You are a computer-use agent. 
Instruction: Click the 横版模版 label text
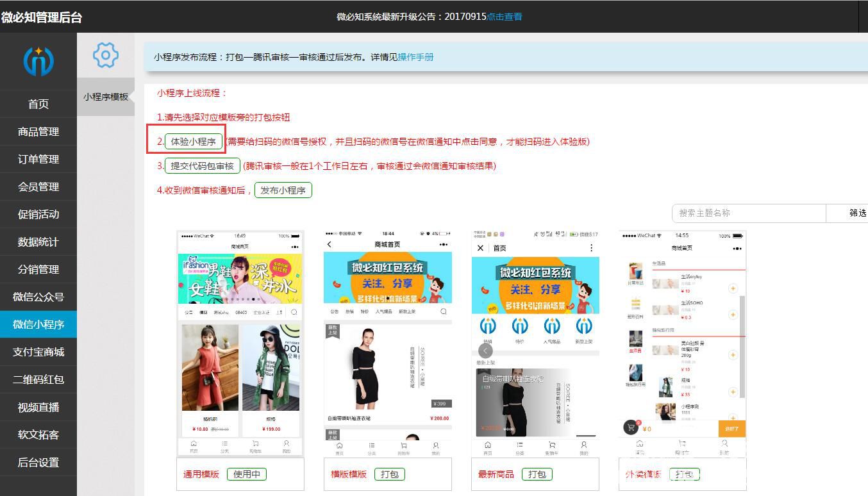pos(349,474)
